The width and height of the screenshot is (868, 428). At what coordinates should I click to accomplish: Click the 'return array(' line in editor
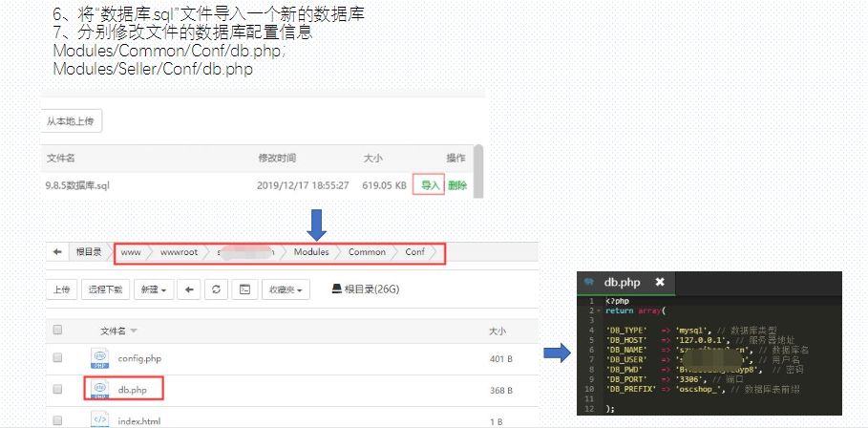click(634, 311)
